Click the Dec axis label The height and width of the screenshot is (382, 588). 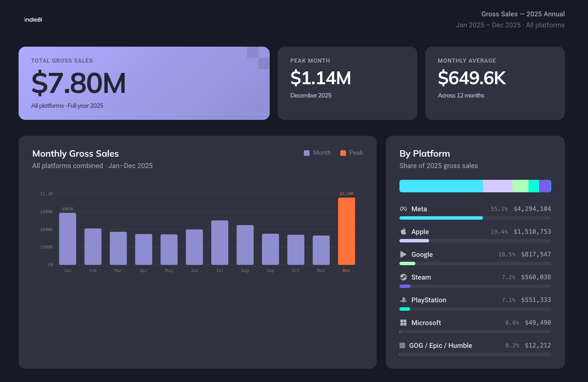pyautogui.click(x=346, y=270)
